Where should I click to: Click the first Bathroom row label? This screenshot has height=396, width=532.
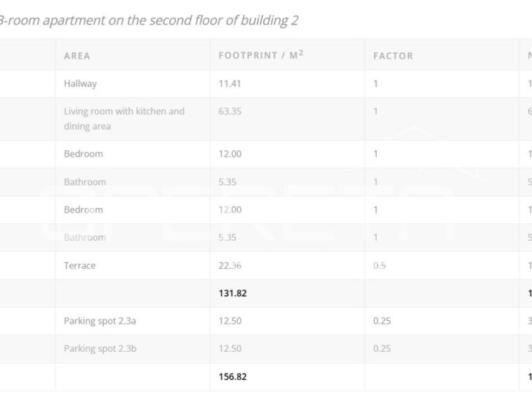point(85,182)
